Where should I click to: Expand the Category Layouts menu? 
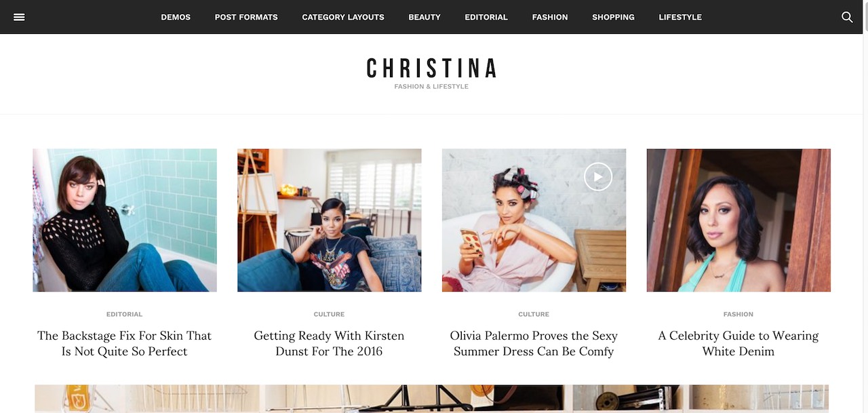coord(343,17)
